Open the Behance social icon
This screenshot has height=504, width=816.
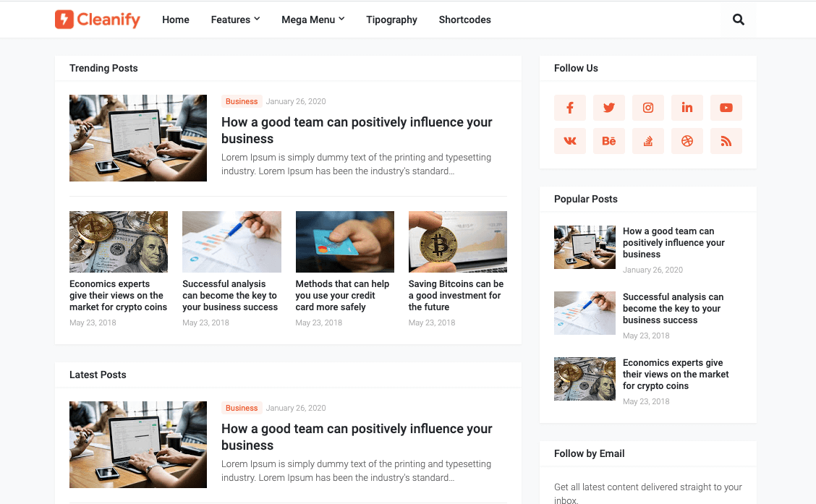click(609, 141)
